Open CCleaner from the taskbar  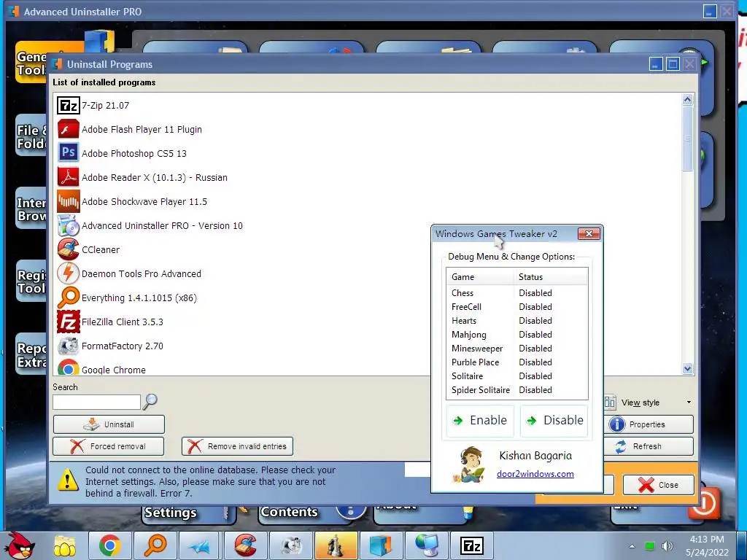click(x=245, y=545)
